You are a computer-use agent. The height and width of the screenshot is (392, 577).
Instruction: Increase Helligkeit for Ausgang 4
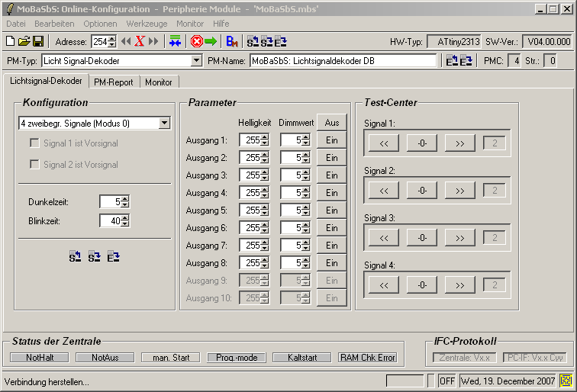tap(264, 189)
